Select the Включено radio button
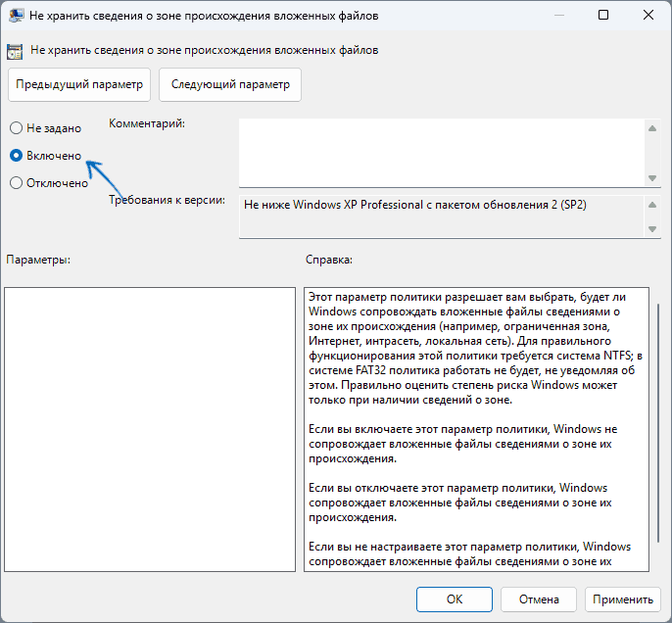Viewport: 672px width, 623px height. click(x=16, y=155)
